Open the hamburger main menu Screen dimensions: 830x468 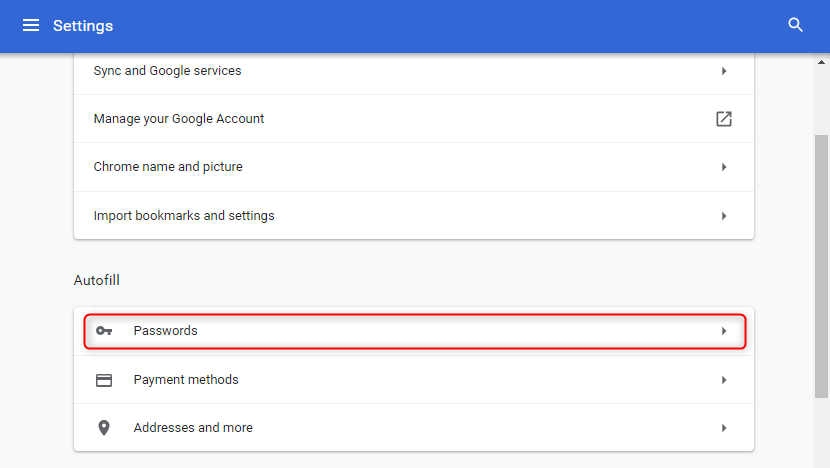(x=31, y=25)
